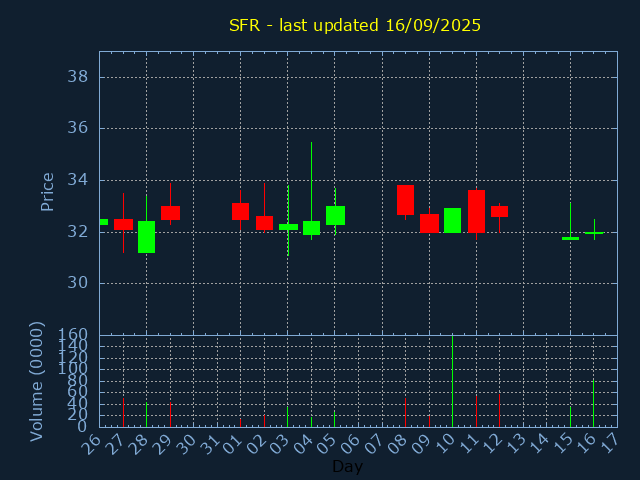
Task: Select the short red volume bar on day 09
Action: pos(429,421)
